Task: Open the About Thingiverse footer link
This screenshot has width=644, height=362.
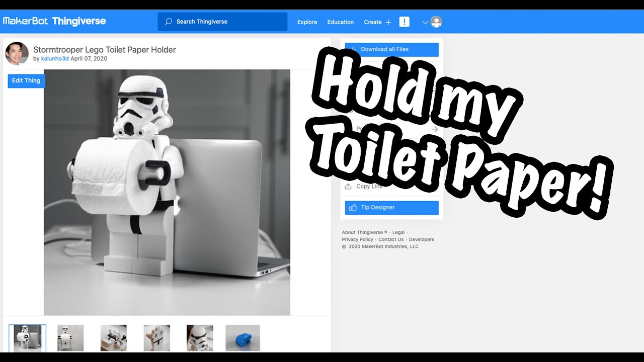Action: pos(365,233)
